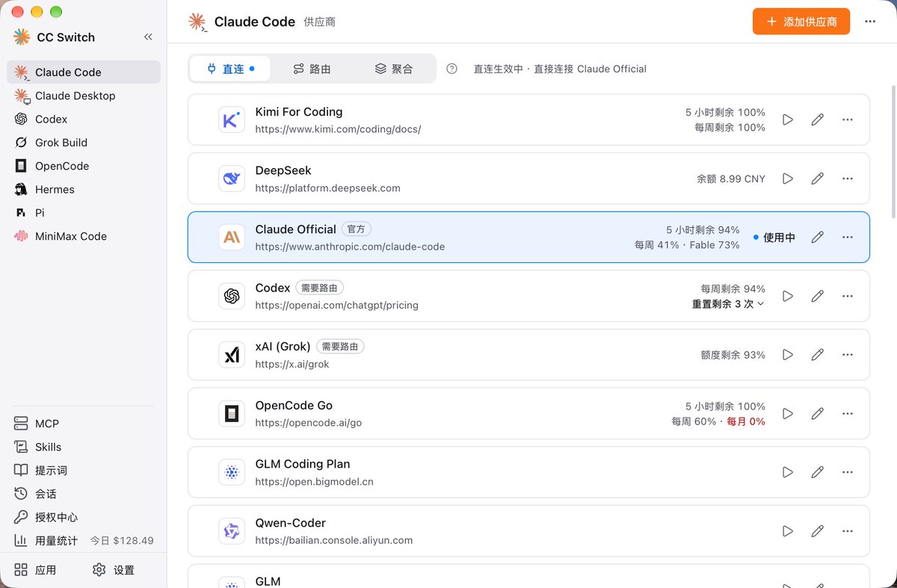Image resolution: width=897 pixels, height=588 pixels.
Task: Activate DeepSeek with play icon
Action: (x=788, y=179)
